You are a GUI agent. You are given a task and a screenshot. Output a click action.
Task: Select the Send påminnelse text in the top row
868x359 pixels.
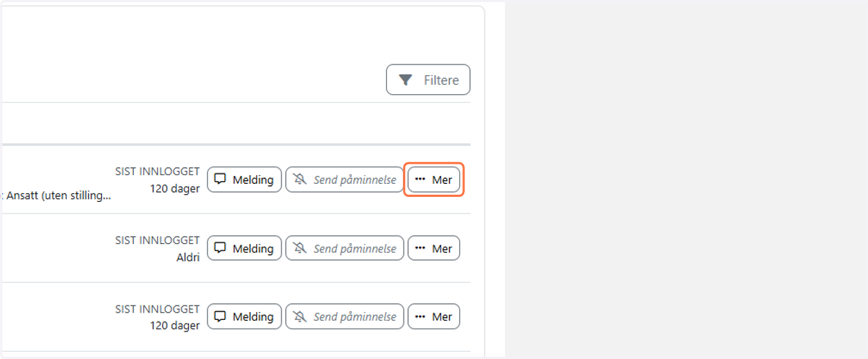354,179
